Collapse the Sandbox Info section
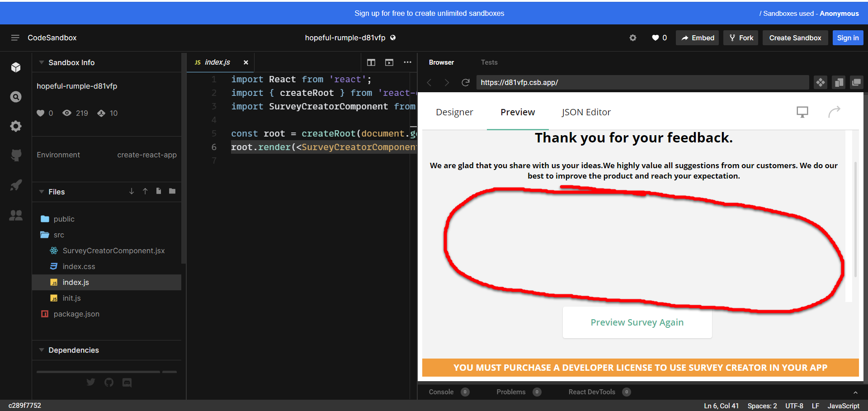The image size is (868, 411). [42, 62]
